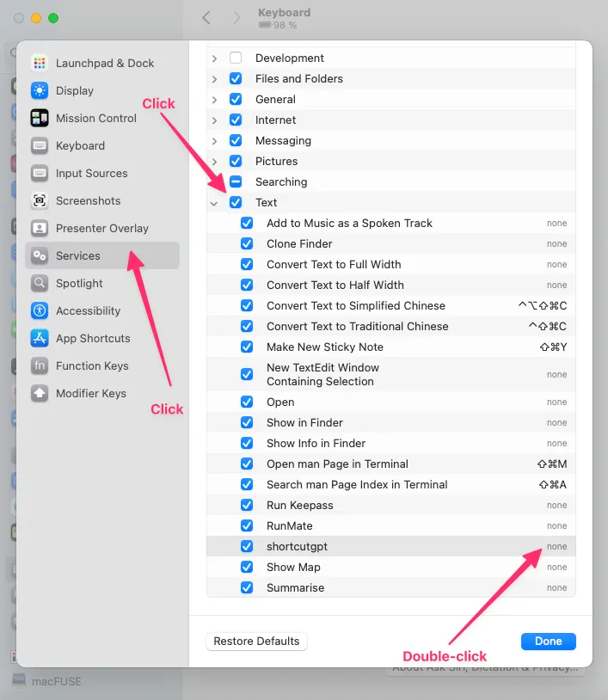The image size is (608, 700).
Task: Disable the shortcutgpt service checkbox
Action: pyautogui.click(x=247, y=546)
